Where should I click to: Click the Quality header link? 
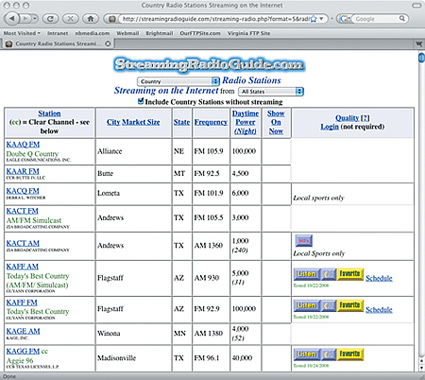coord(347,118)
